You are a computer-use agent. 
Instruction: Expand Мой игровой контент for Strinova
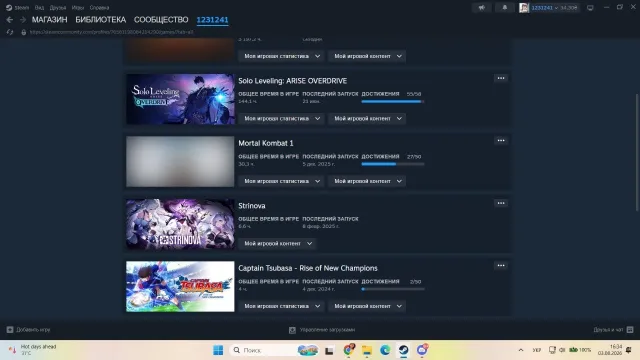[278, 243]
